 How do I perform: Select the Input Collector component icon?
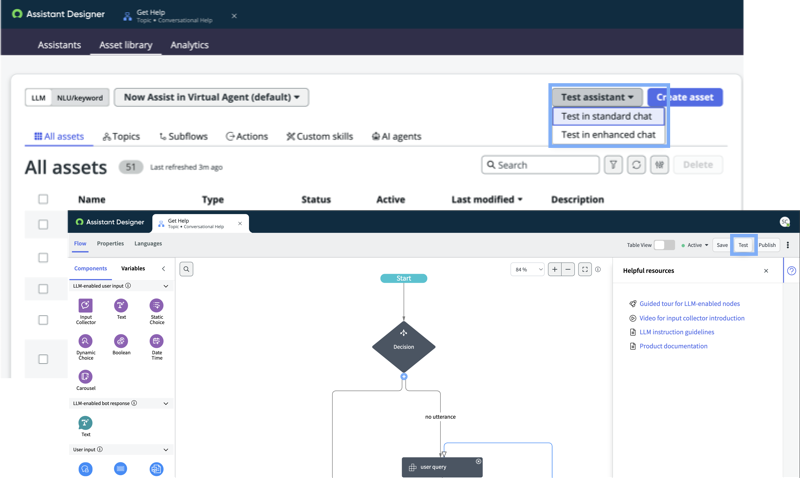pos(85,305)
